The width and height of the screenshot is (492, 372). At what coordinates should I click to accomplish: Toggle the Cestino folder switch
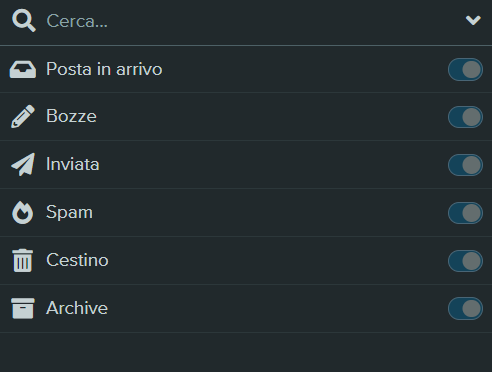(465, 261)
